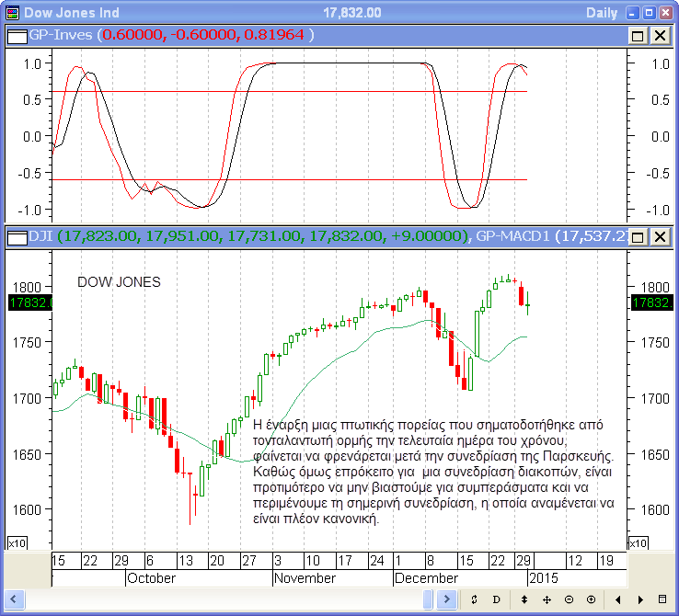Viewport: 679px width, 616px height.
Task: Click the DOW JONES text label on chart
Action: (119, 282)
